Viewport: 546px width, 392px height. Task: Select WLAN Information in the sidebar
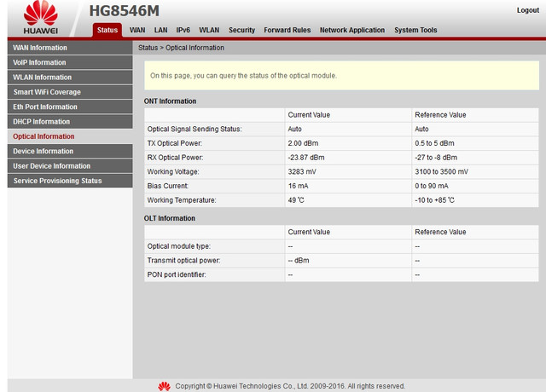pyautogui.click(x=70, y=78)
